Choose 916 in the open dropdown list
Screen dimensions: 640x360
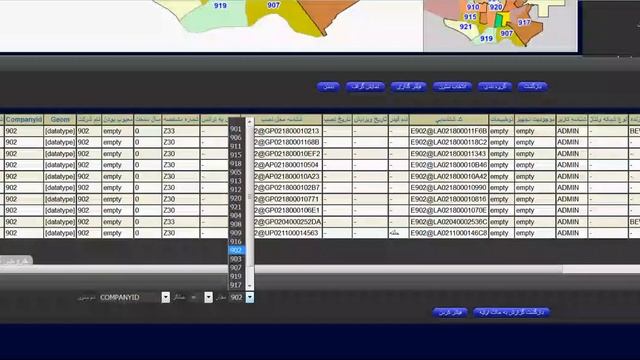coord(236,242)
